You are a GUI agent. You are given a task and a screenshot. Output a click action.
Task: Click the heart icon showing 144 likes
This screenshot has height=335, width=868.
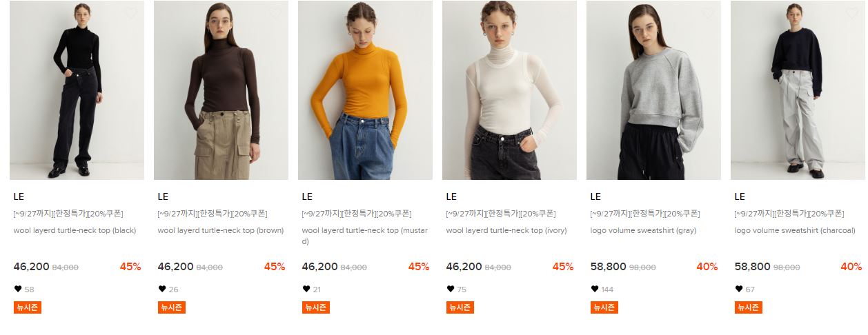pos(594,289)
